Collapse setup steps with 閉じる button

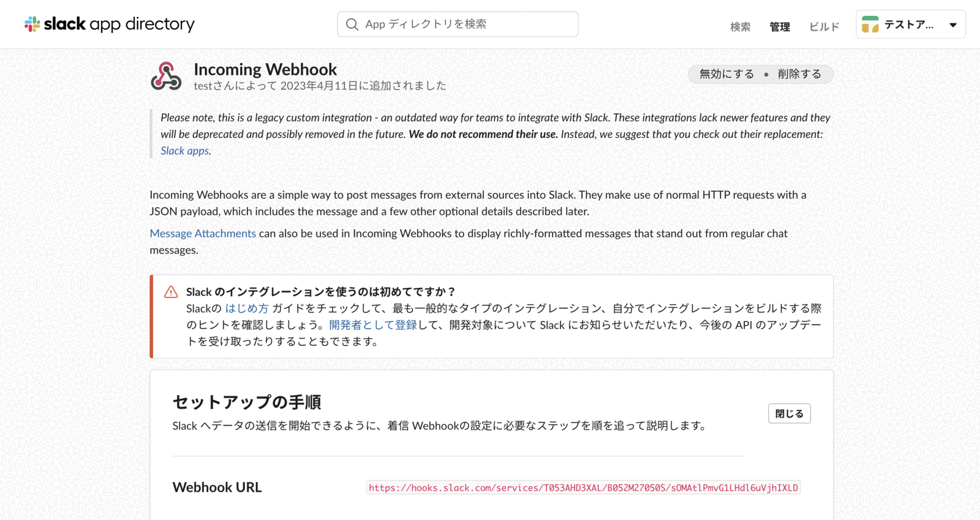[790, 413]
